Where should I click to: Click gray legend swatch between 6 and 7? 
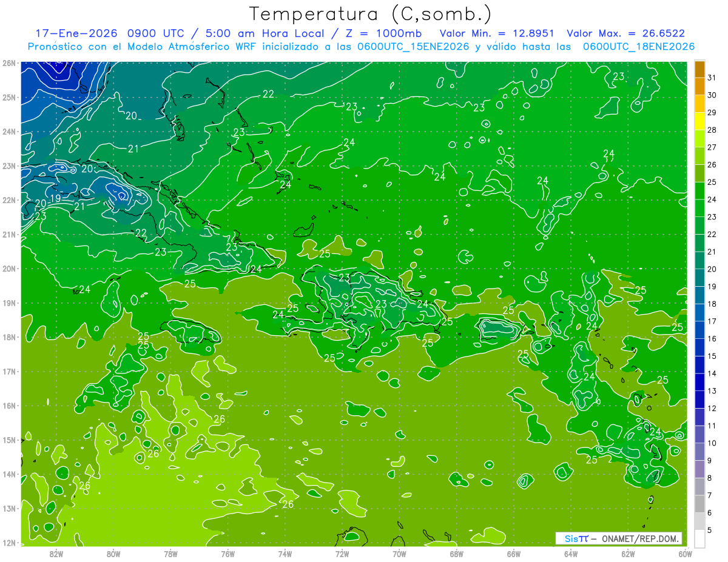pos(699,504)
